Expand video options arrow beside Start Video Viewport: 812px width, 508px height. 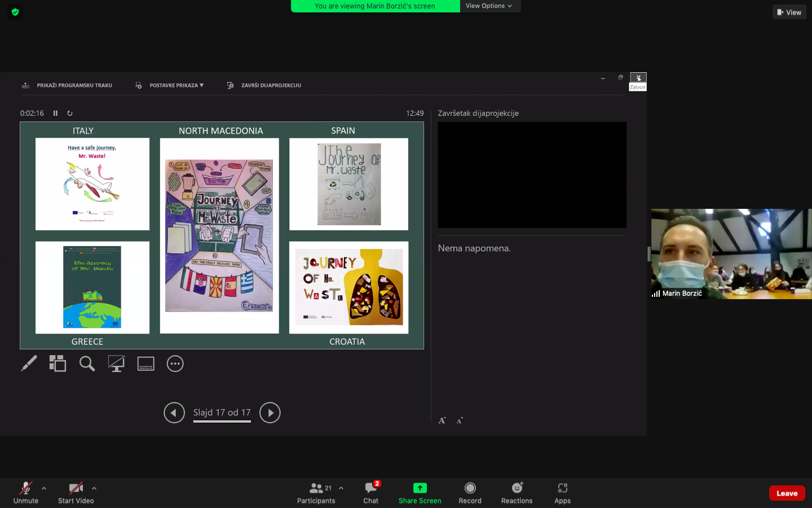click(x=94, y=488)
